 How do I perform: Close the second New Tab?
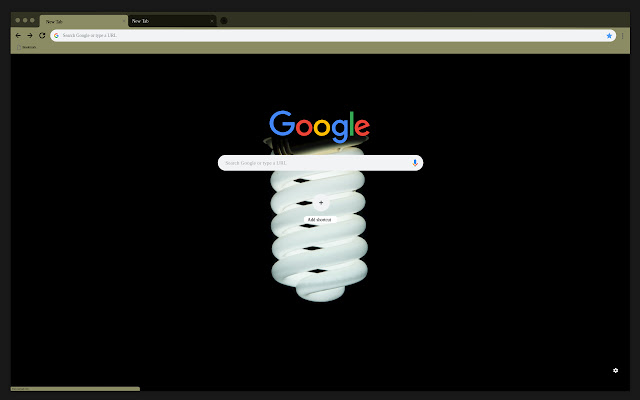212,21
